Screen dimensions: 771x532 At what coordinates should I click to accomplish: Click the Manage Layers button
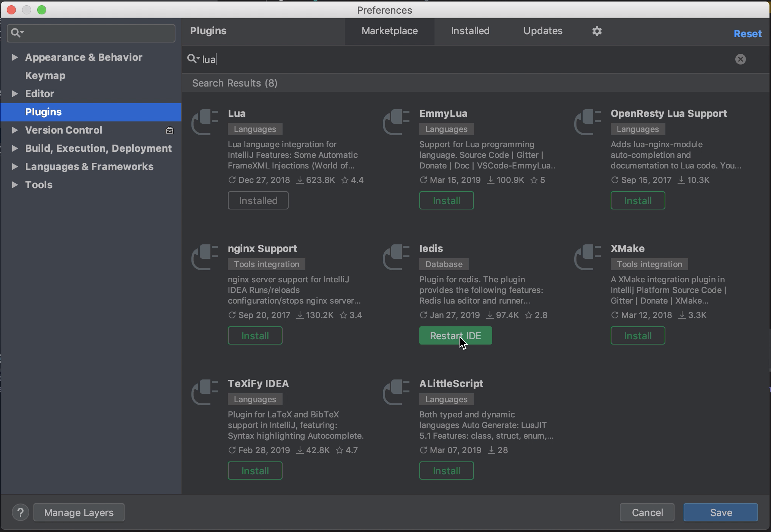pos(79,512)
